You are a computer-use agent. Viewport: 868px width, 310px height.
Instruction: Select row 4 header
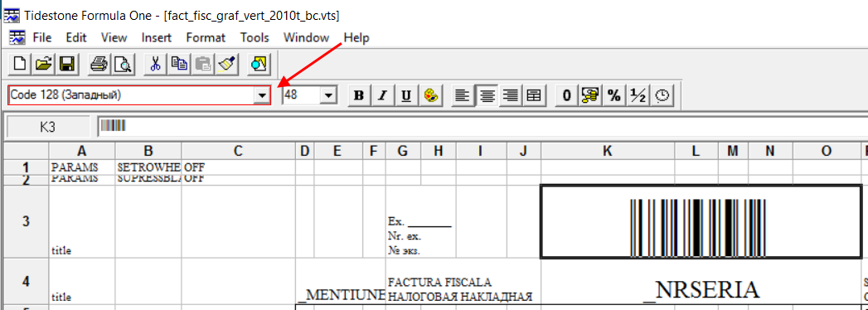pos(26,281)
